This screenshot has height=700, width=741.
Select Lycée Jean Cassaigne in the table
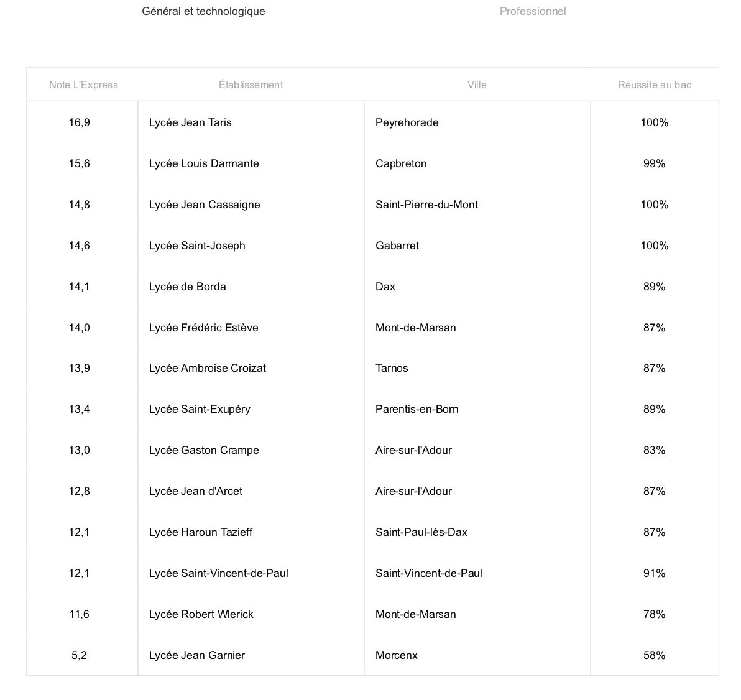point(205,205)
